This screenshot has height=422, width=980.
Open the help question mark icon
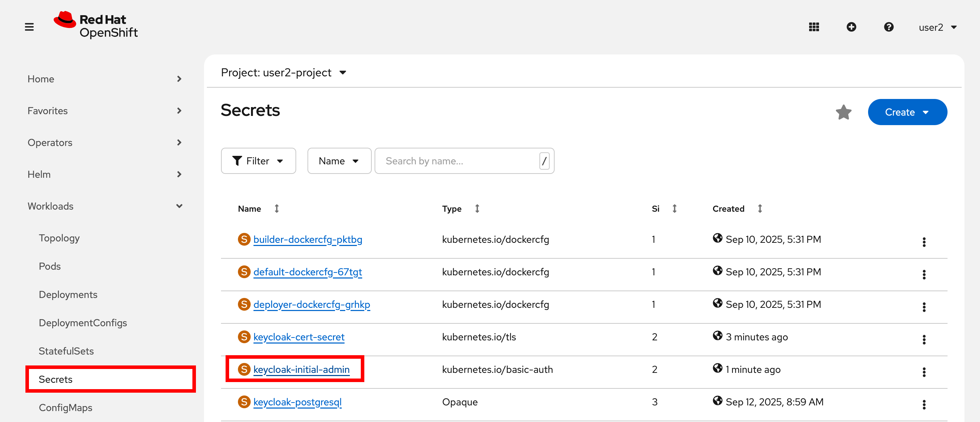point(888,27)
